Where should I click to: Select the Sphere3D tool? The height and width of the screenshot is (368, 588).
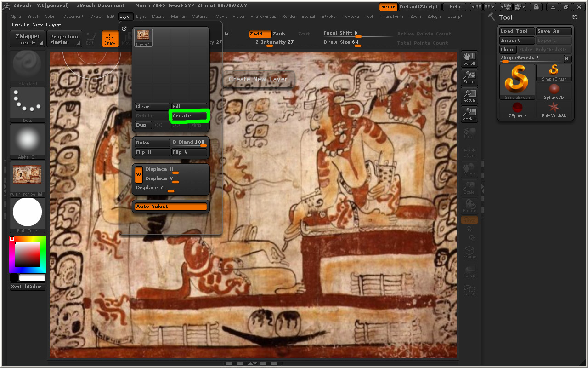[x=554, y=91]
